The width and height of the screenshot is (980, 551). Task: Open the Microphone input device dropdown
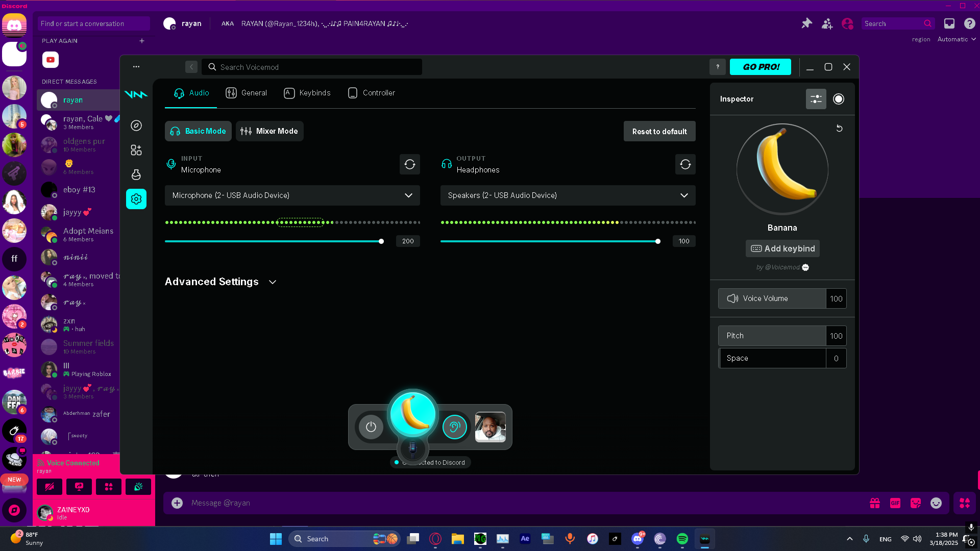click(292, 195)
